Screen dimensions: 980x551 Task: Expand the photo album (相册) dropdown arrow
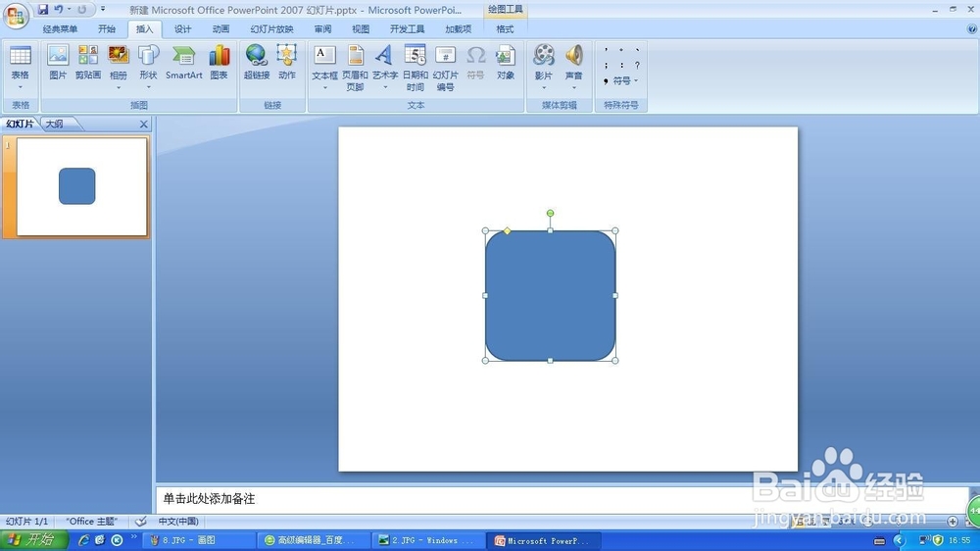119,87
